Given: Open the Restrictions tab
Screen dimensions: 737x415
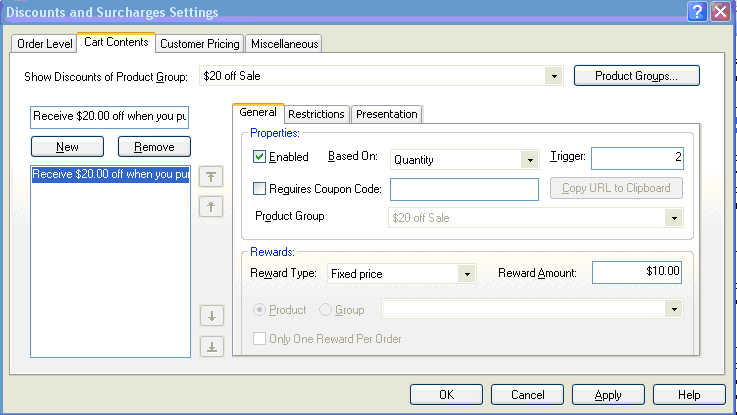Looking at the screenshot, I should click(x=316, y=114).
